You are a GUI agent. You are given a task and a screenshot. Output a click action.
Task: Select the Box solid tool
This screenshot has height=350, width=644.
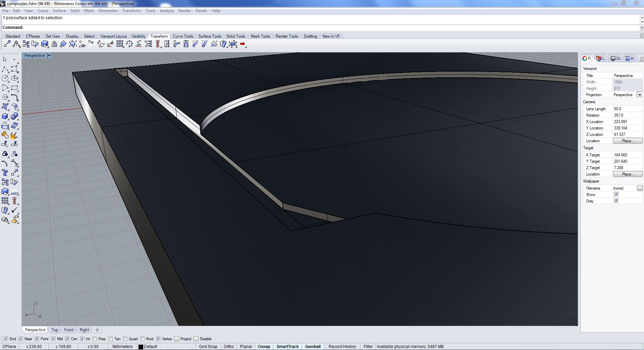5,116
